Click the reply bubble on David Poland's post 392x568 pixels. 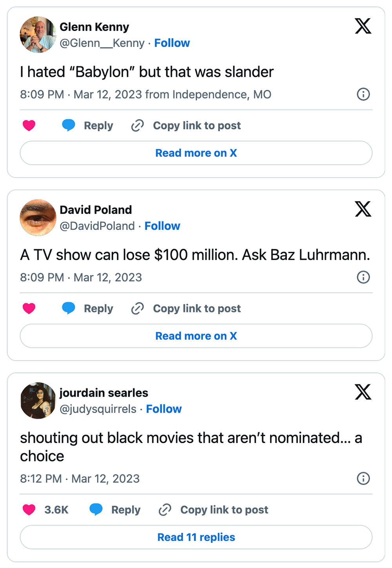tap(69, 308)
